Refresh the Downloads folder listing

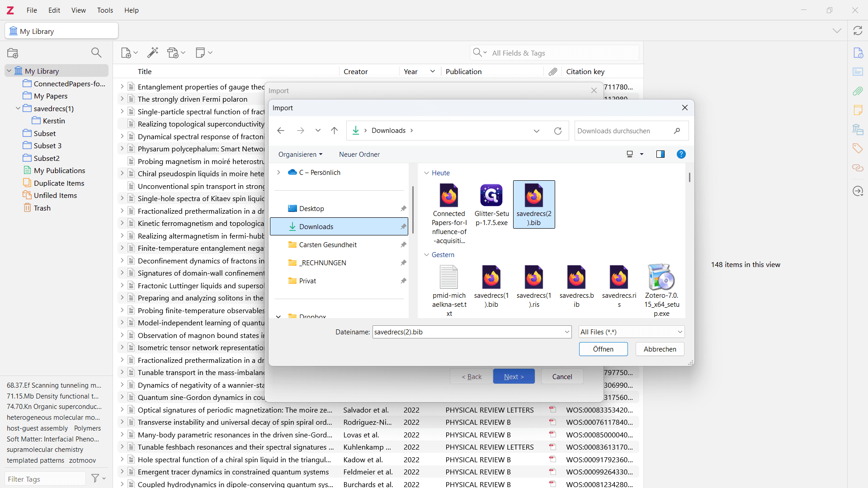(558, 131)
